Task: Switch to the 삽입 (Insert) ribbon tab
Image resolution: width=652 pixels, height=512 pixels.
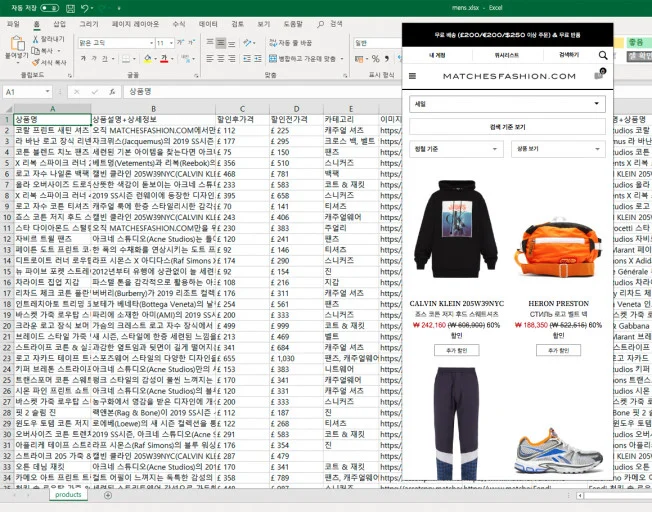Action: (59, 24)
